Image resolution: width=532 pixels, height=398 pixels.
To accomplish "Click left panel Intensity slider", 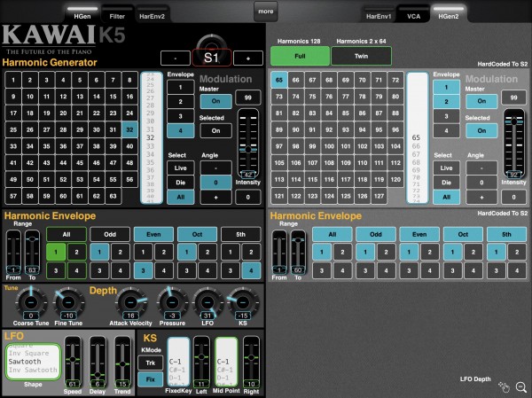I will pos(248,144).
